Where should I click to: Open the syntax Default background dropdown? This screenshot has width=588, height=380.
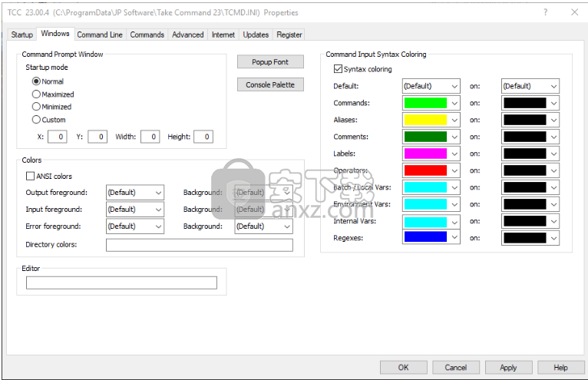point(530,86)
